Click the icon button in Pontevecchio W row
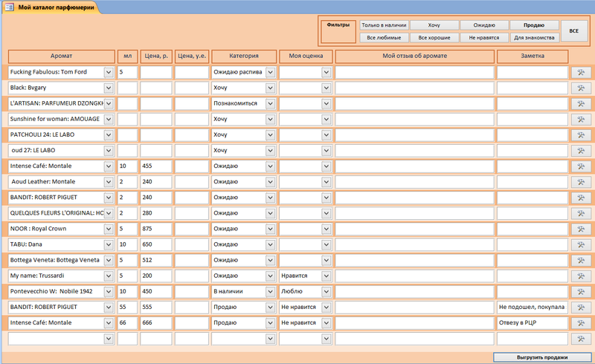 (x=581, y=292)
